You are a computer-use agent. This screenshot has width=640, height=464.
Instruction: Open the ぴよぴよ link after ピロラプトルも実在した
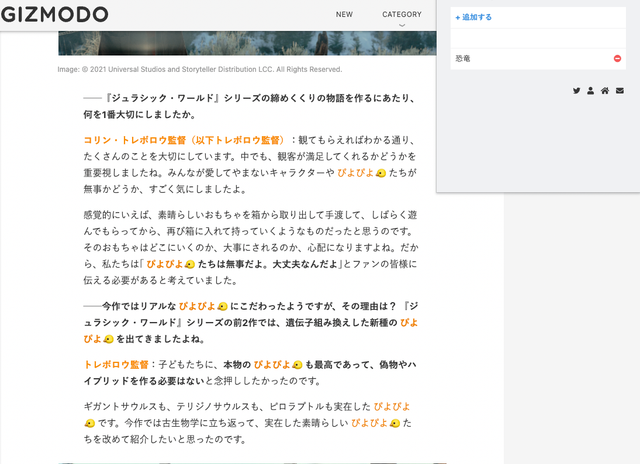pos(392,406)
